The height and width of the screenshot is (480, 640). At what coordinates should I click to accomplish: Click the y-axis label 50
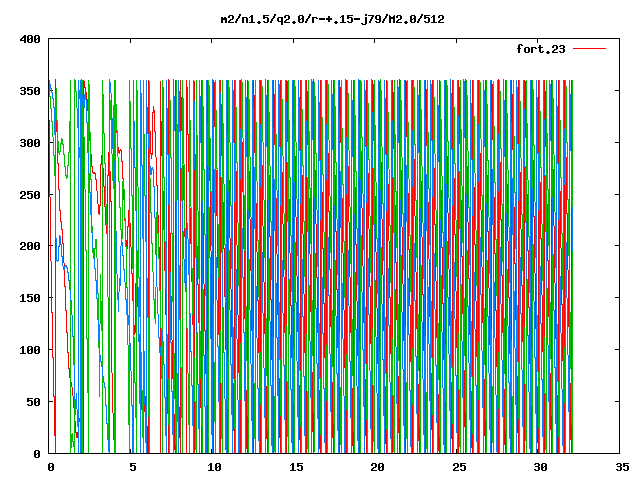pos(33,402)
